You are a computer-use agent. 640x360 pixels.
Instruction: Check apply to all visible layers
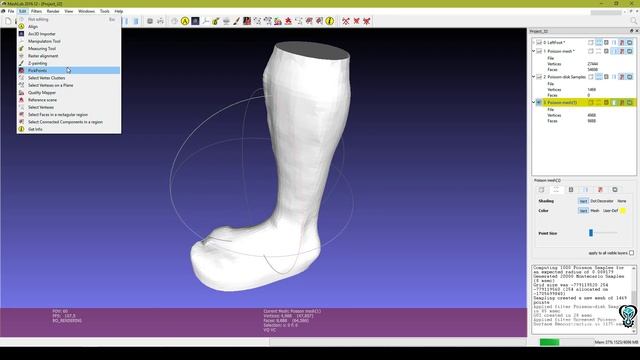631,253
